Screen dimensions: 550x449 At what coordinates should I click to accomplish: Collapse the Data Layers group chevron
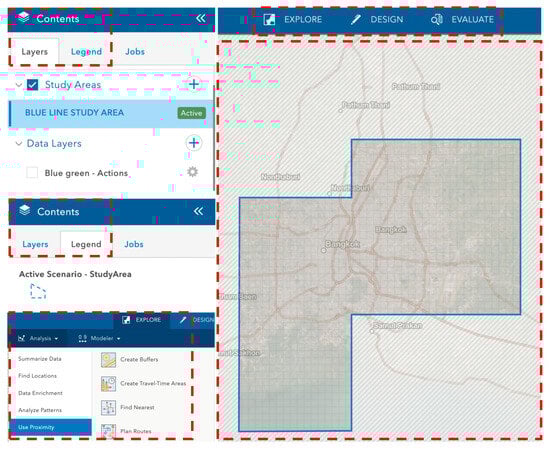pyautogui.click(x=19, y=143)
